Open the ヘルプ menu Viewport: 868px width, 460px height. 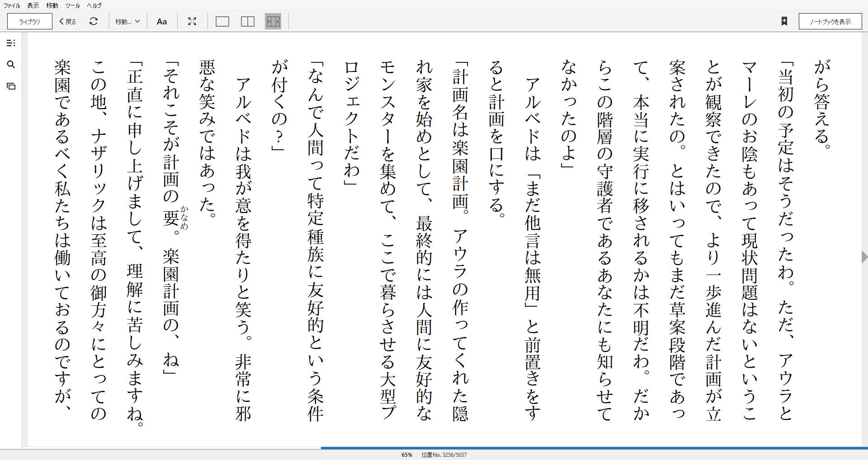tap(94, 5)
